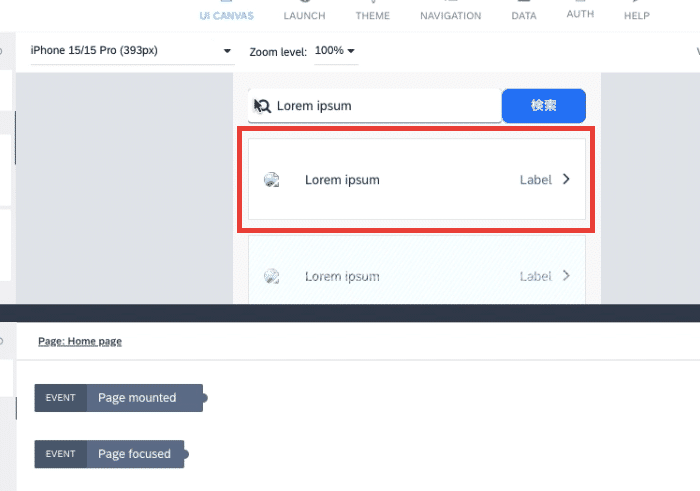Click the output connector of Page mounted
Screen dimensions: 700x491
coord(205,398)
